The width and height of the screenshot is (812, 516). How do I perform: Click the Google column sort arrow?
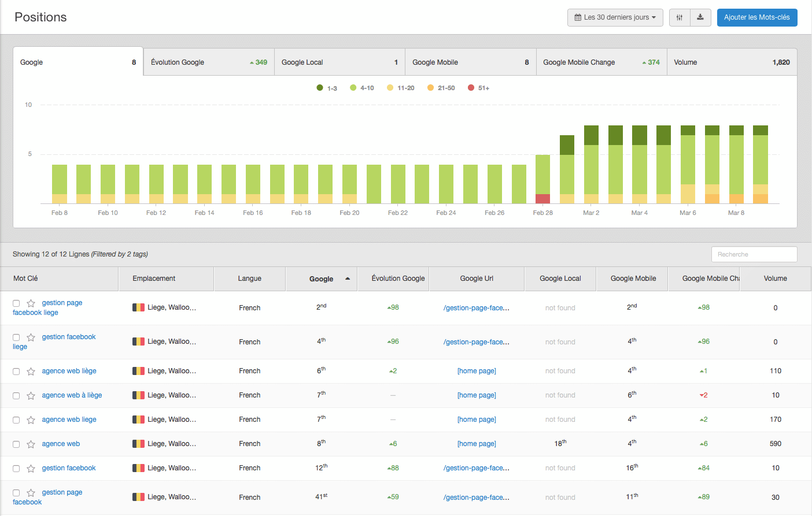tap(348, 279)
